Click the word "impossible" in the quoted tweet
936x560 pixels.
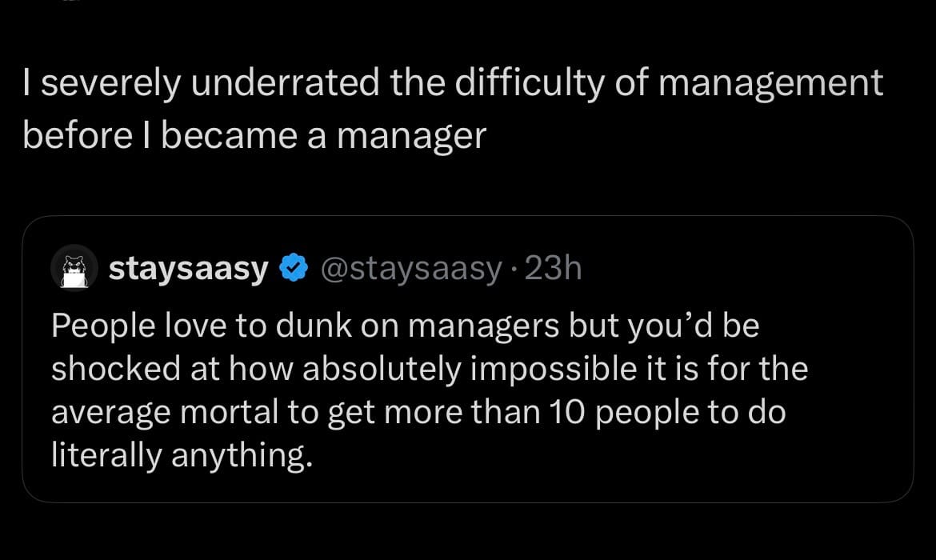pyautogui.click(x=526, y=369)
